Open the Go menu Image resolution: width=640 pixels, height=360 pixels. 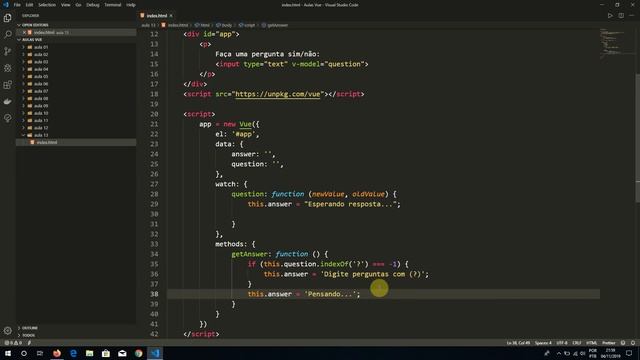tap(78, 5)
